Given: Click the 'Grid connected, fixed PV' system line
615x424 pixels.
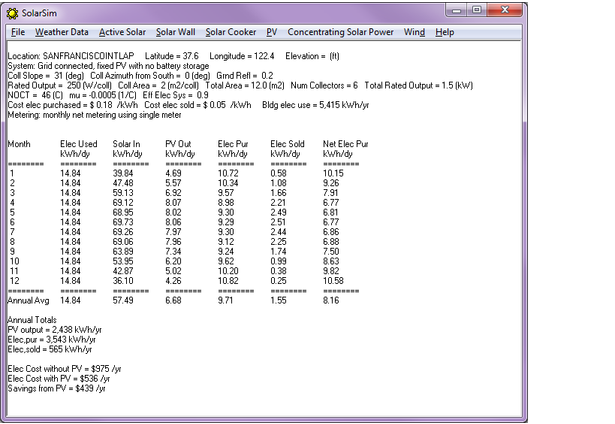Looking at the screenshot, I should pos(108,66).
